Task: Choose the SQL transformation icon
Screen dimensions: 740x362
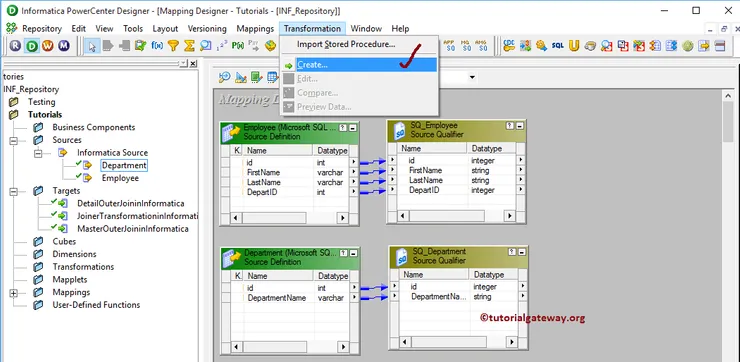Action: pos(557,46)
